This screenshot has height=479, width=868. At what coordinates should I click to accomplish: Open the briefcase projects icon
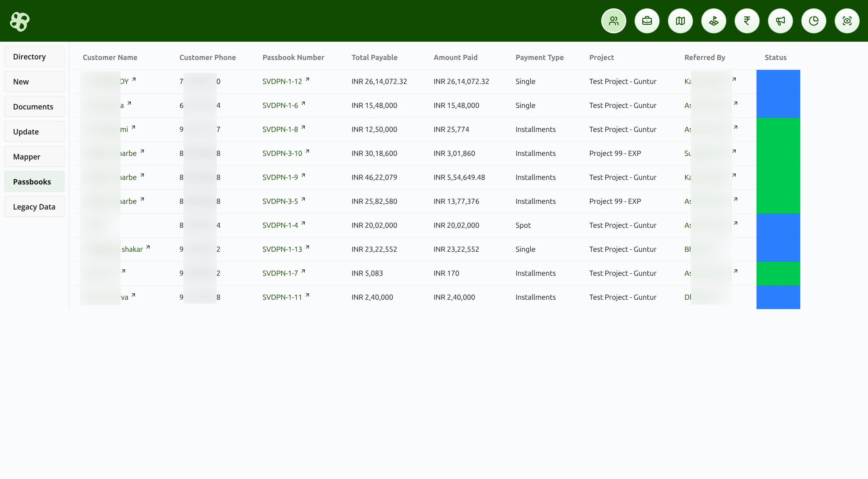click(647, 21)
